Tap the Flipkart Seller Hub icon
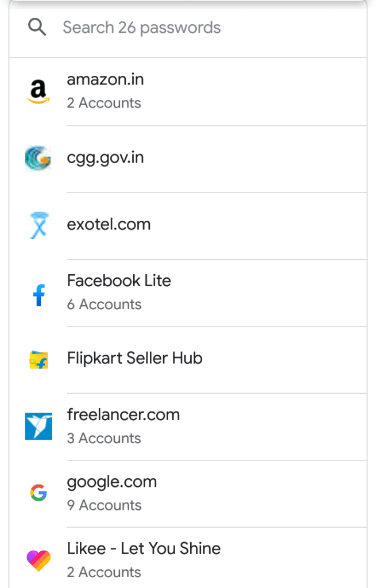The height and width of the screenshot is (588, 375). tap(38, 360)
